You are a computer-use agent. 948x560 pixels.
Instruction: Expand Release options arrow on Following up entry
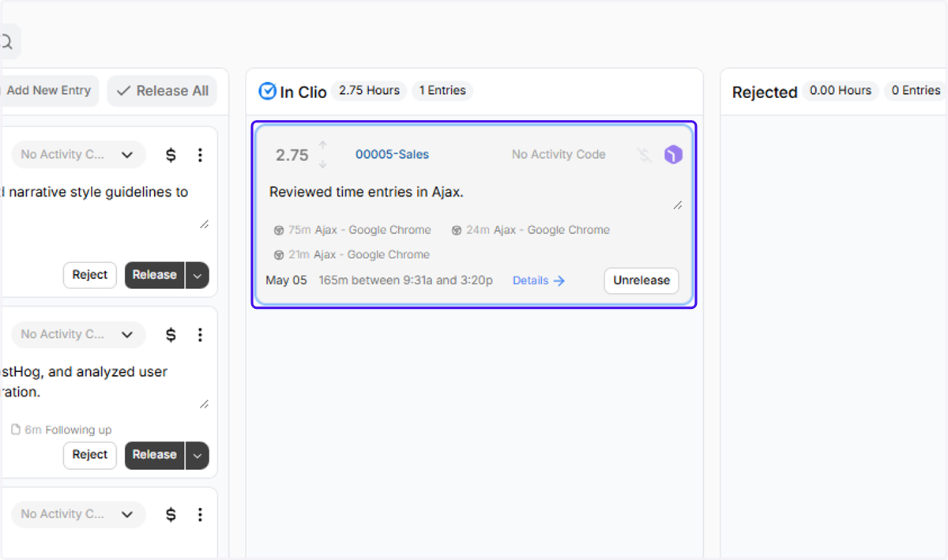pos(197,455)
